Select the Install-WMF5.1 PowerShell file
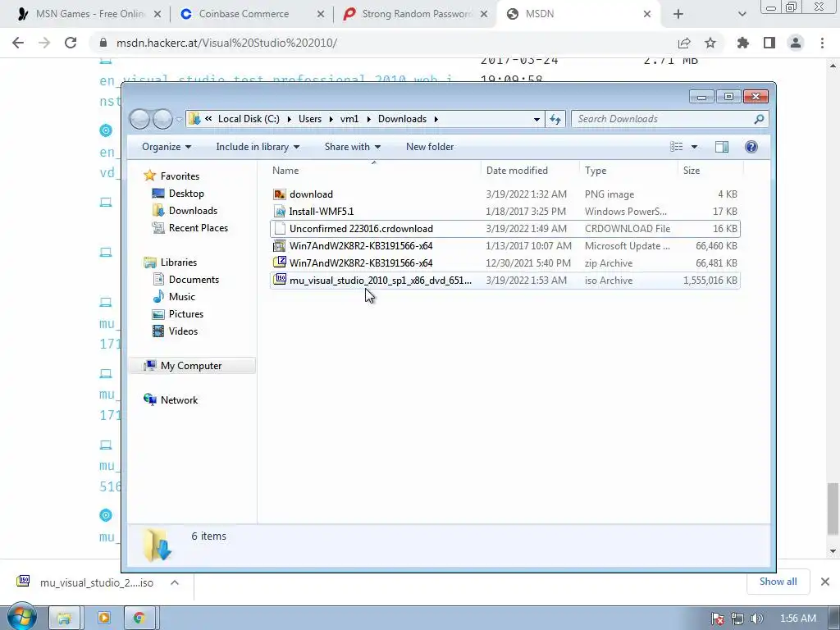The width and height of the screenshot is (840, 630). tap(504, 212)
